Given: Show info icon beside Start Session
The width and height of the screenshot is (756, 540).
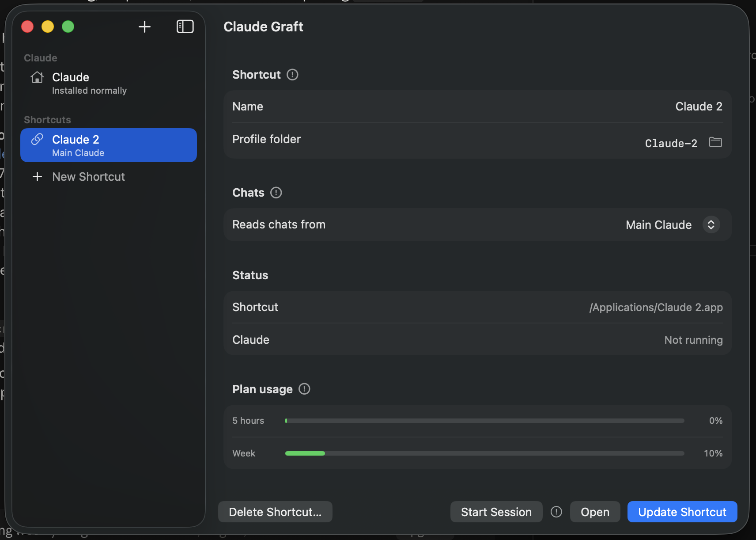Looking at the screenshot, I should point(556,512).
